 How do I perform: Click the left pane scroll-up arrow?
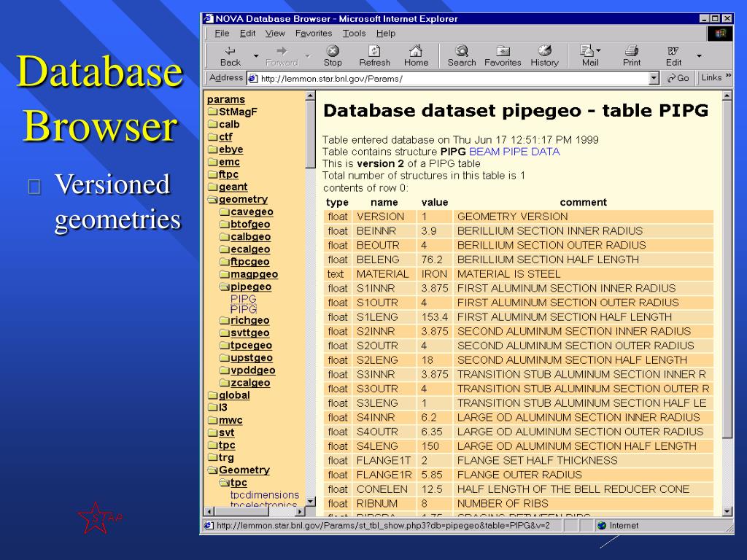[x=310, y=96]
